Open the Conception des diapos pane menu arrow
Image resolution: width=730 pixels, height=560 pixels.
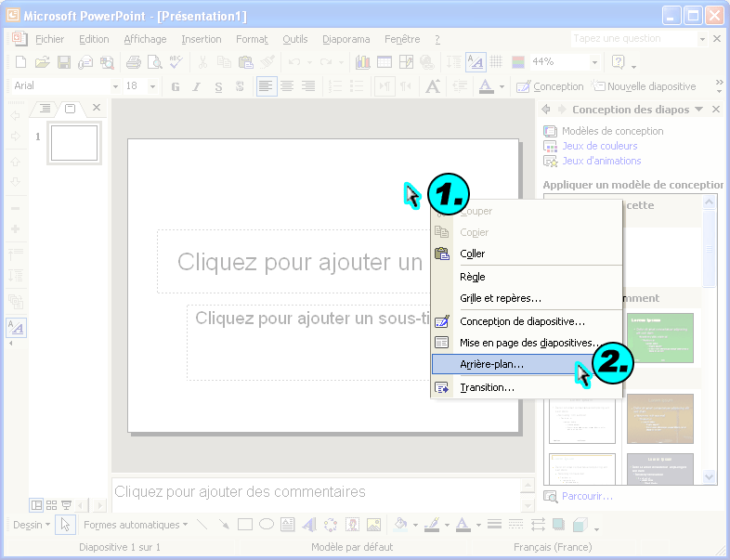(x=698, y=110)
